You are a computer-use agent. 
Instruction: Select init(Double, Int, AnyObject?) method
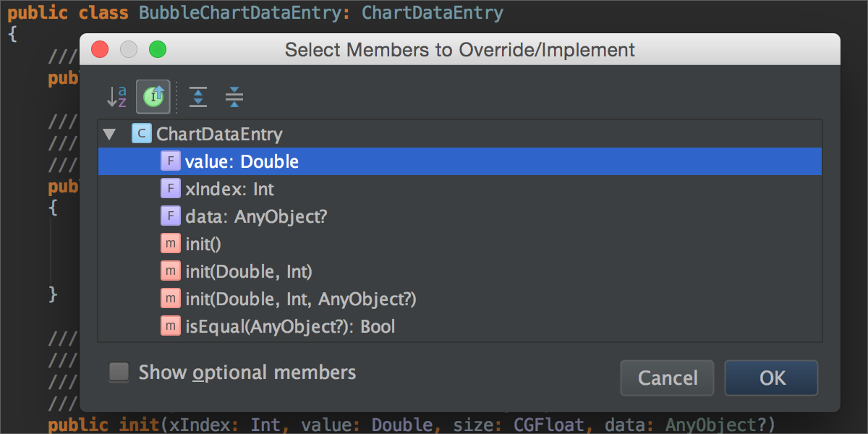coord(300,299)
